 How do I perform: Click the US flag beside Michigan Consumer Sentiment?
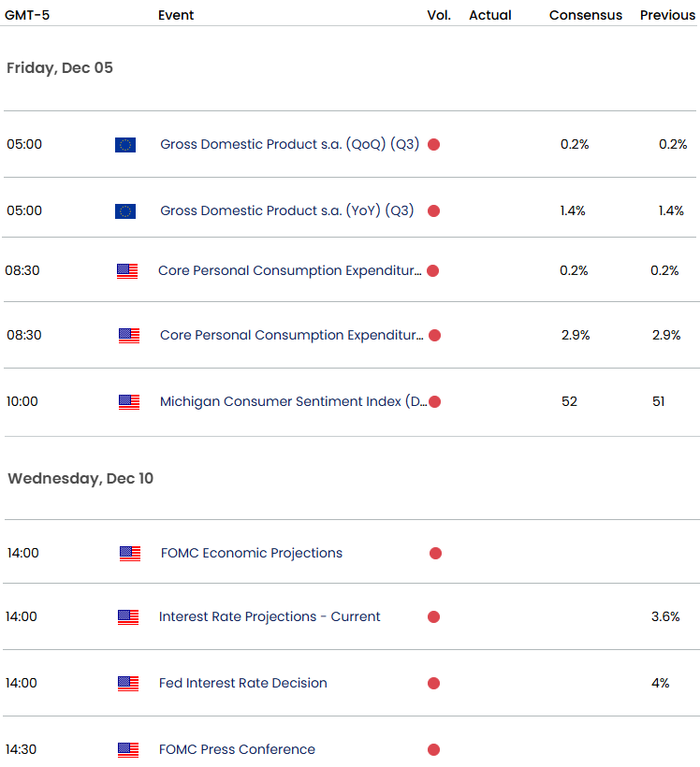pyautogui.click(x=129, y=402)
